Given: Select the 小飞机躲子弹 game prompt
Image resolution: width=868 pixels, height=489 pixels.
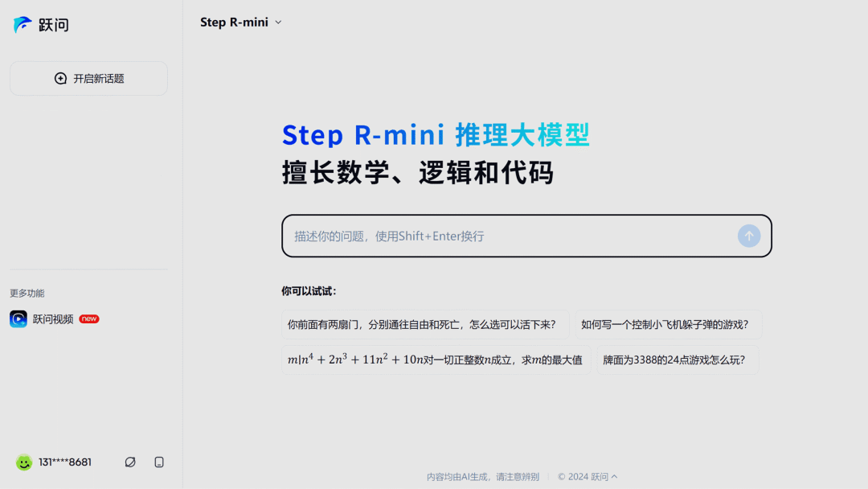Looking at the screenshot, I should 668,324.
